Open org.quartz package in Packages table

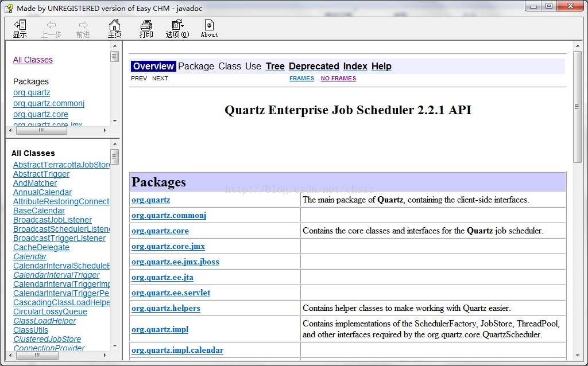(151, 200)
